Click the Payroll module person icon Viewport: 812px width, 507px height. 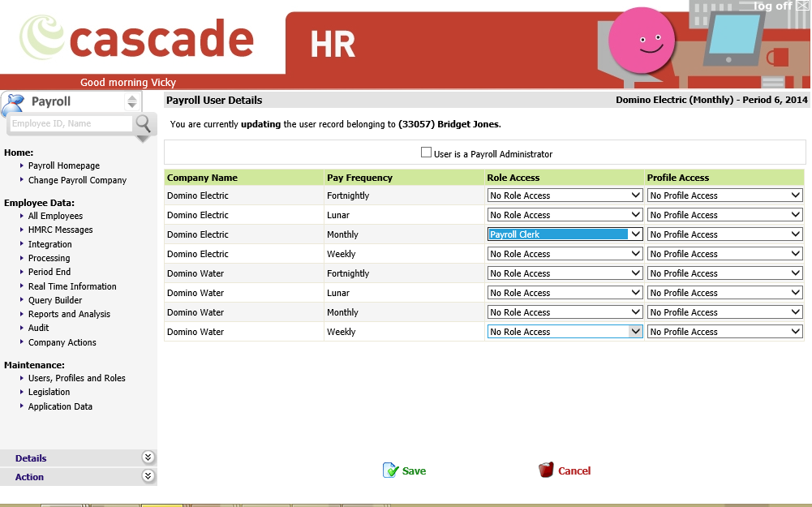[14, 104]
